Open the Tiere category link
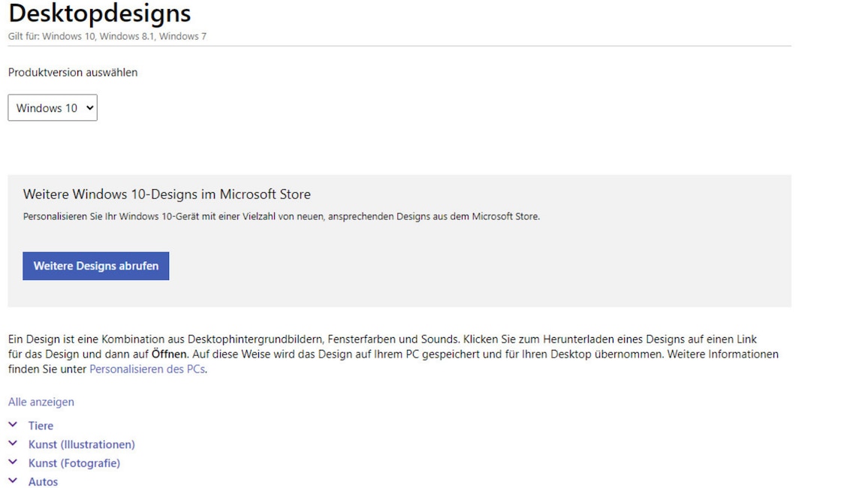 tap(41, 426)
